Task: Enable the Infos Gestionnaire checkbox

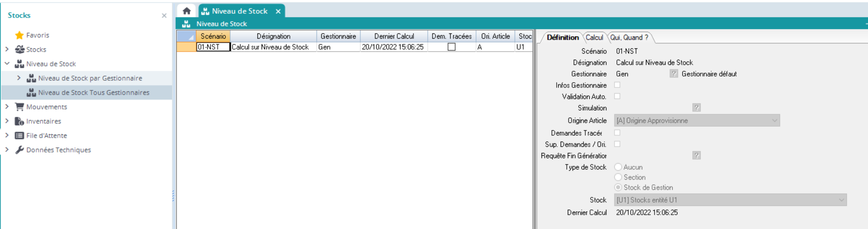Action: point(617,85)
